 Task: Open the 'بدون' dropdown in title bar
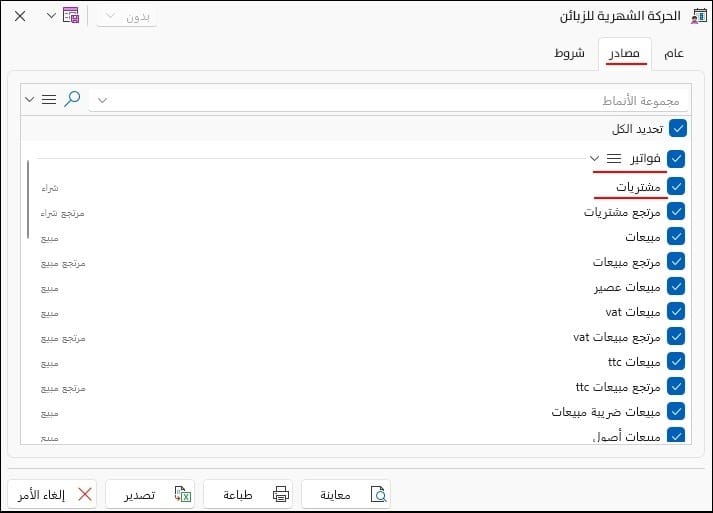127,16
